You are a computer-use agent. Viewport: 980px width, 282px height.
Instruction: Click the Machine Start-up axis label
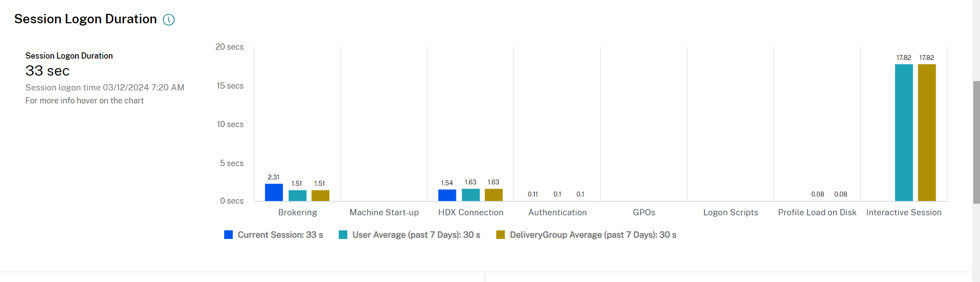click(384, 212)
